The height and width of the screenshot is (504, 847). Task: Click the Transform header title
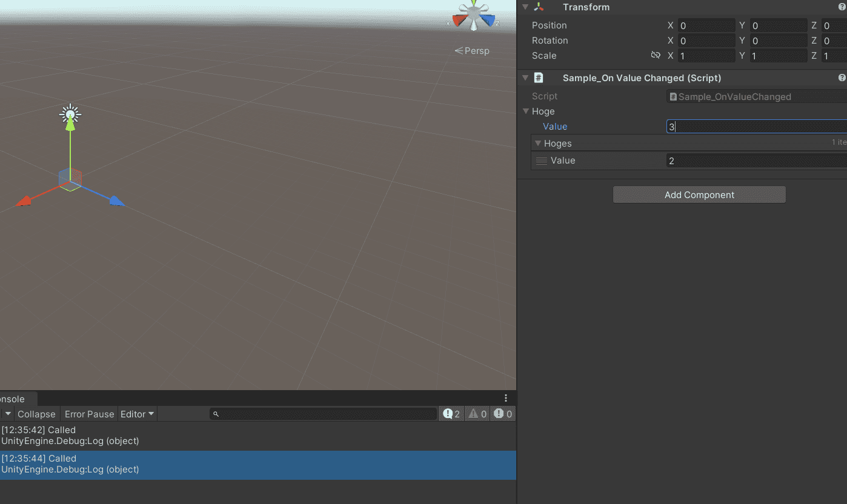[x=586, y=7]
